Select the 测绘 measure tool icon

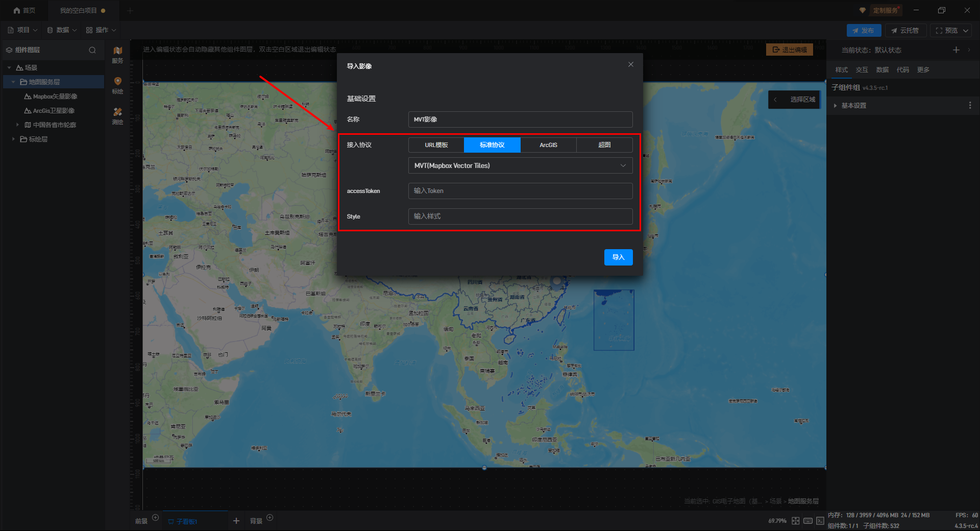pos(117,115)
